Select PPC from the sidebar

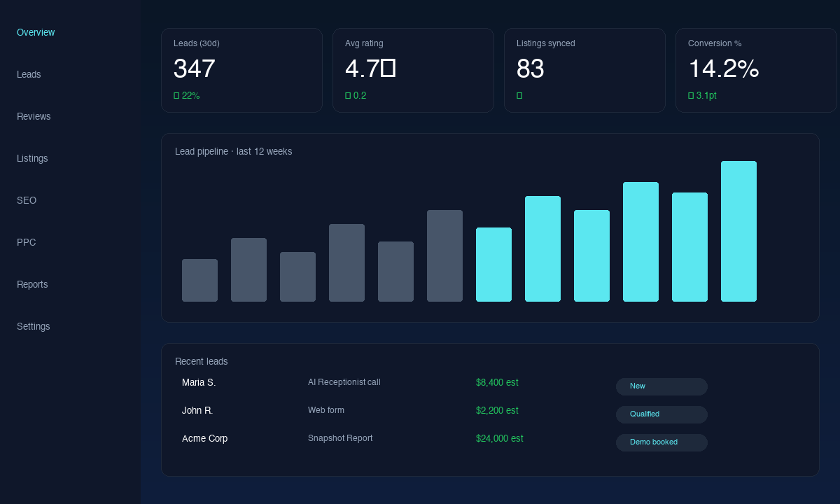[x=26, y=242]
